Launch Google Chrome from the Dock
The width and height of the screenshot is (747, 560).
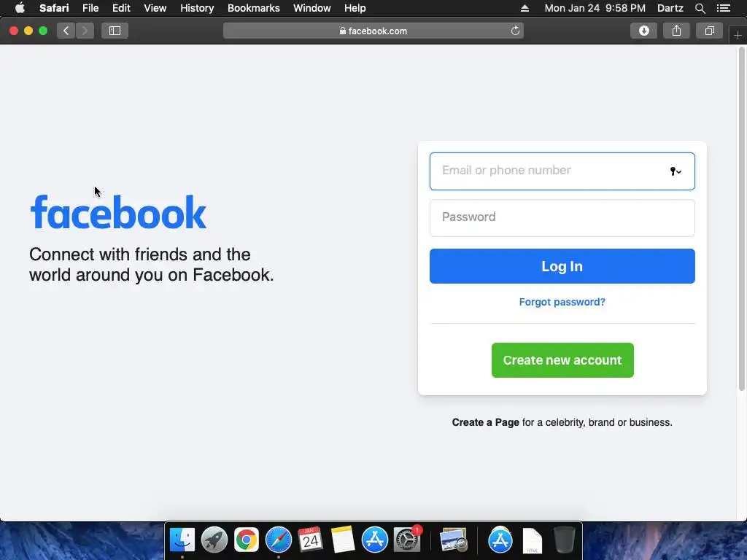247,540
